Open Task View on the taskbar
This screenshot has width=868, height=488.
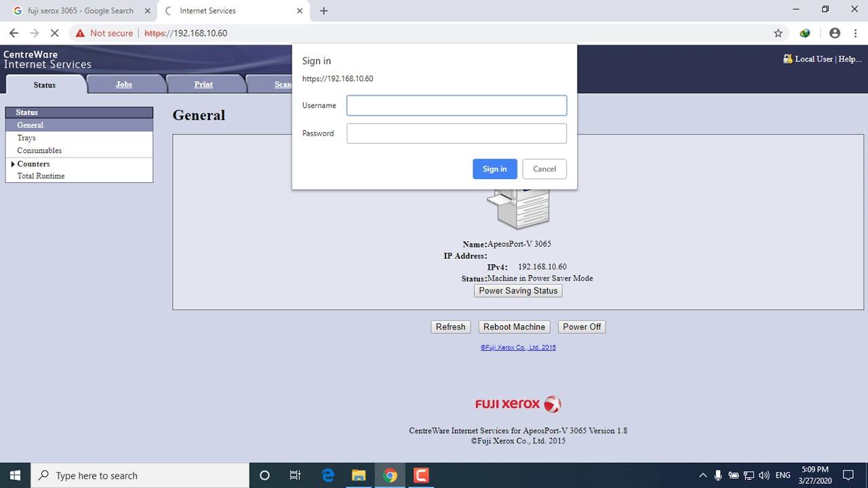(x=295, y=475)
